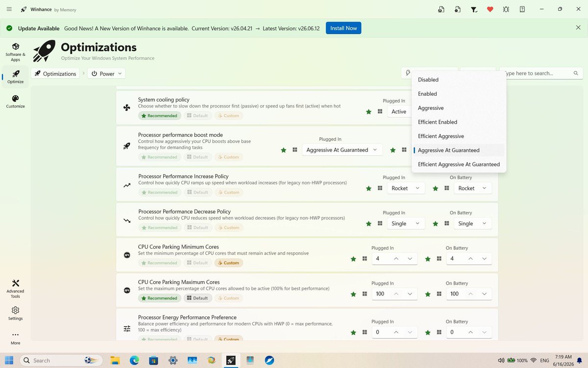Click the Windows taskbar Search box
The width and height of the screenshot is (588, 368).
pos(61,360)
